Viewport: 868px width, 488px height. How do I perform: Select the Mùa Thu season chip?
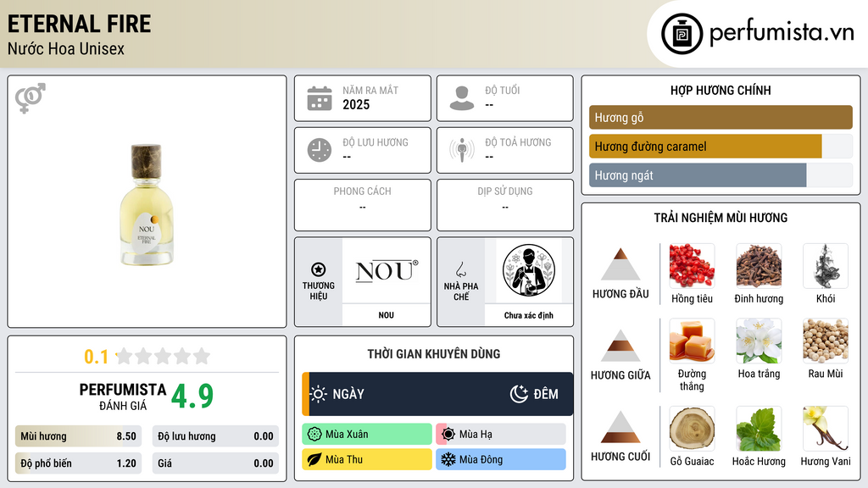pos(367,459)
